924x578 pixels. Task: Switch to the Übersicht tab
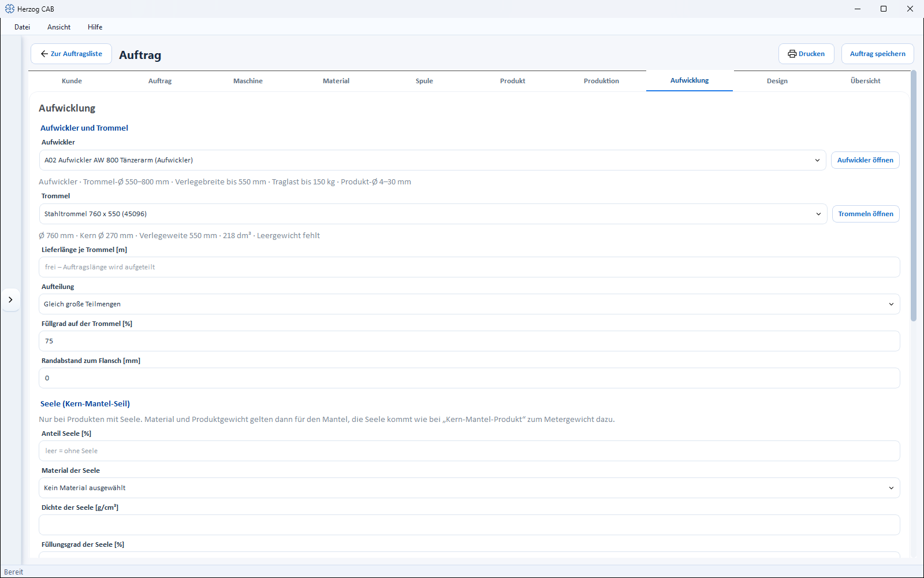point(865,81)
